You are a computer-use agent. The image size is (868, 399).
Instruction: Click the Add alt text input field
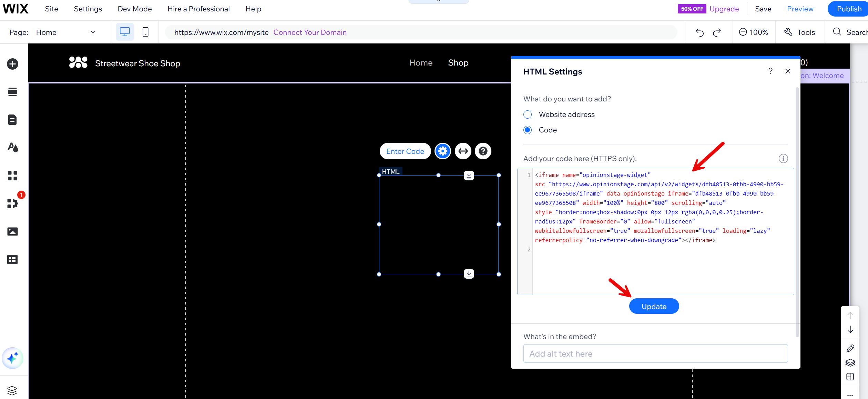click(x=655, y=353)
